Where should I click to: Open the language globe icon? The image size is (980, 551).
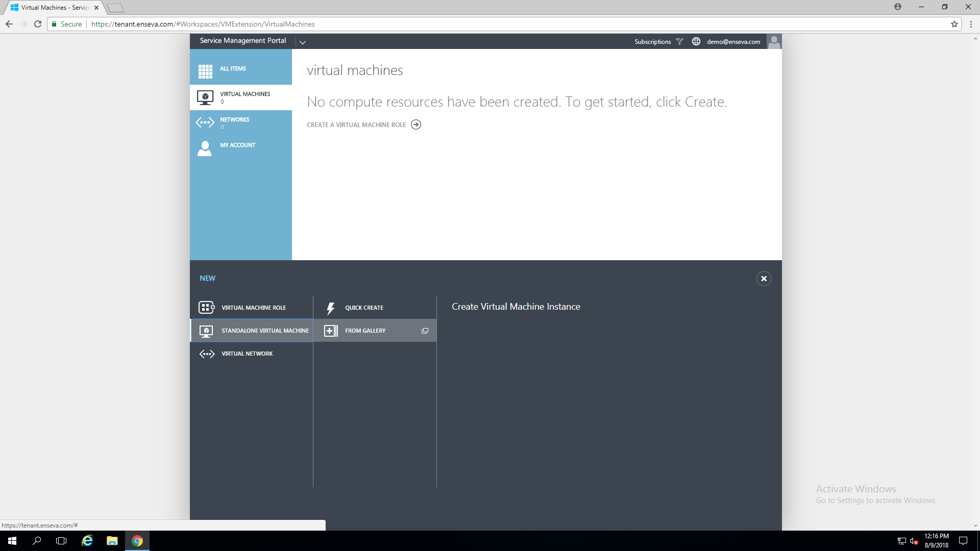(x=696, y=42)
